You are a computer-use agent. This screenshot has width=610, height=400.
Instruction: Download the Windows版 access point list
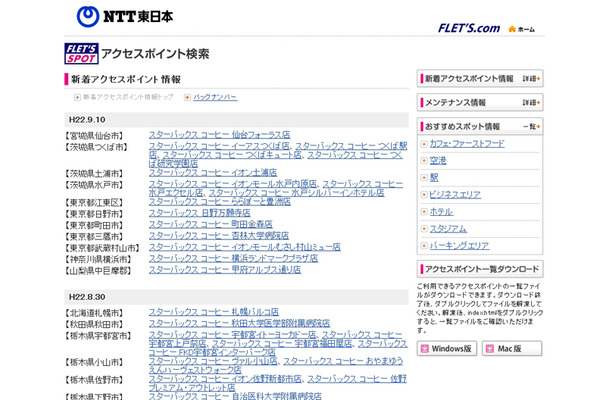pyautogui.click(x=447, y=349)
